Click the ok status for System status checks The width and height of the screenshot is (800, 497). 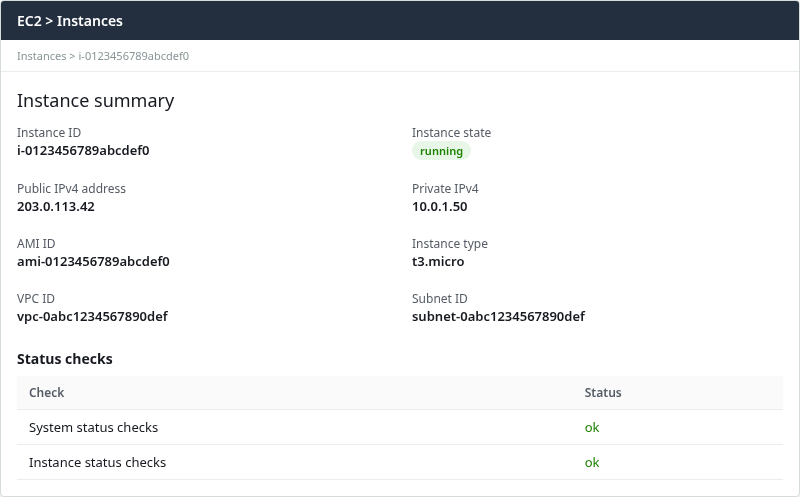(x=592, y=428)
